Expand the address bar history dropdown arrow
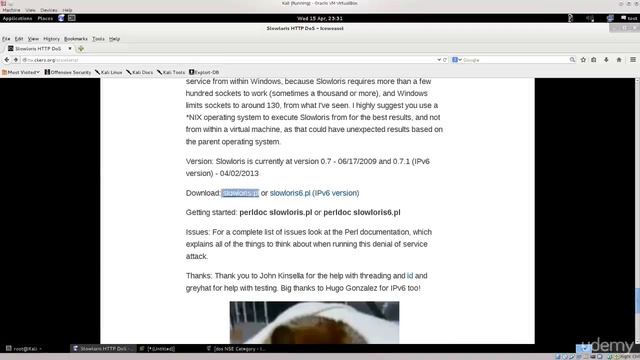 pyautogui.click(x=439, y=60)
